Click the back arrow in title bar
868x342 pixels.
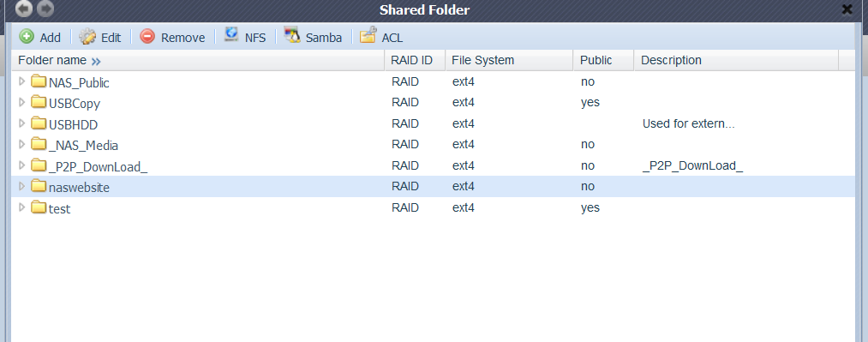(x=24, y=9)
